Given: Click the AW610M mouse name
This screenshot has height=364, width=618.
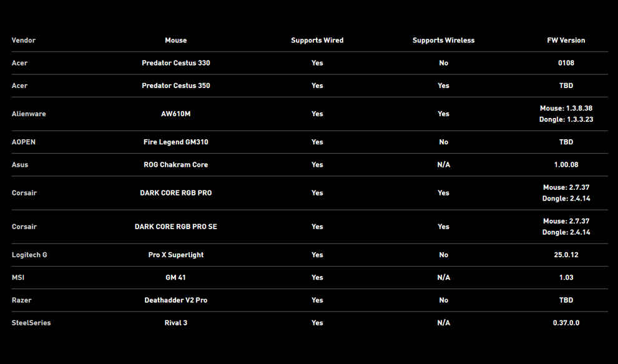Looking at the screenshot, I should [176, 114].
